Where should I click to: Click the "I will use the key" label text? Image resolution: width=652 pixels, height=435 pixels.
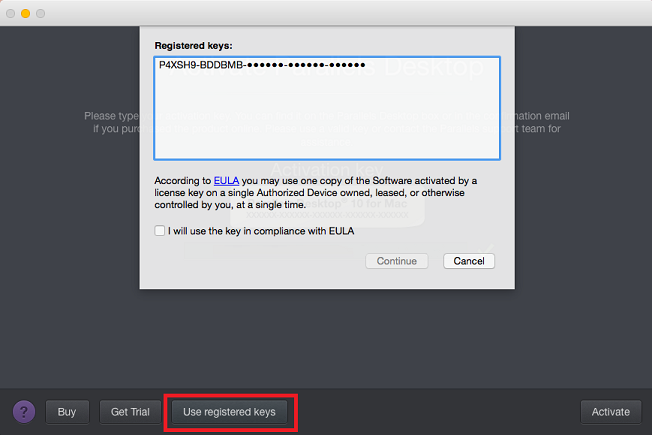tap(261, 231)
